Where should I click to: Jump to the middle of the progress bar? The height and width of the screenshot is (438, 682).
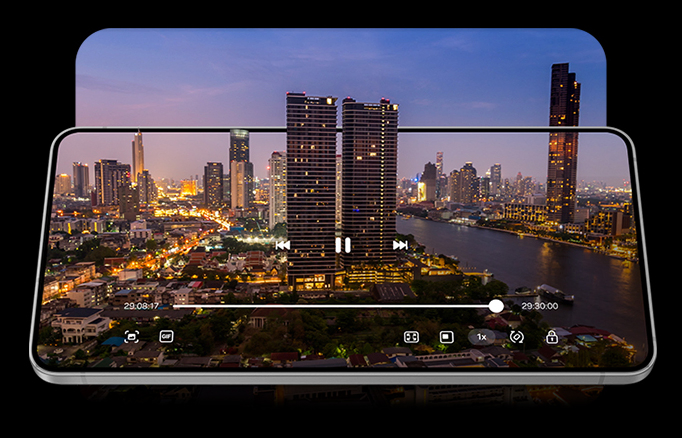(335, 306)
